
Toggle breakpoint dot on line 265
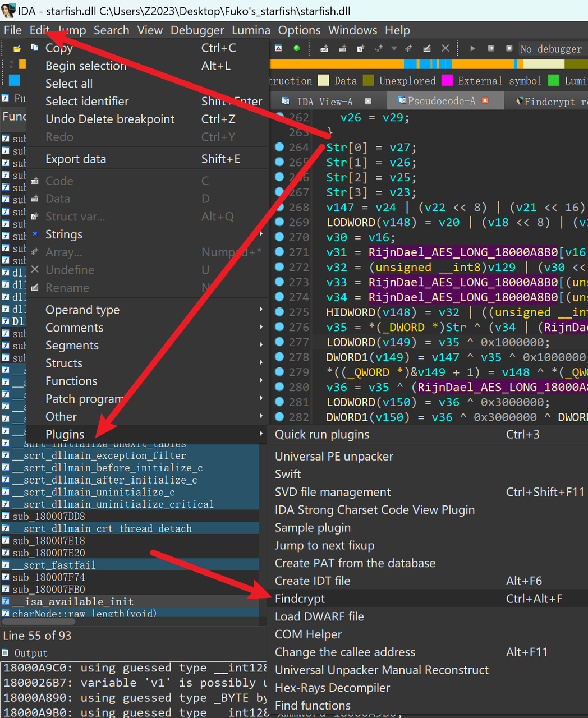coord(279,162)
